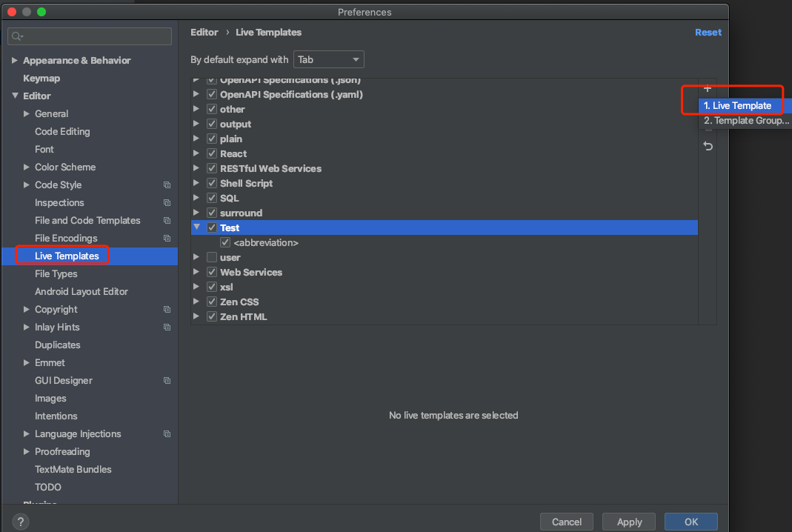Open TextMate Bundles settings

tap(73, 469)
